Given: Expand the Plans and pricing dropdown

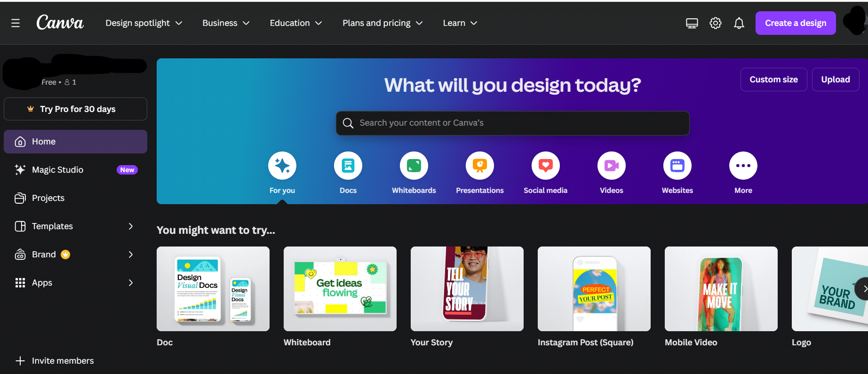Looking at the screenshot, I should [x=382, y=23].
